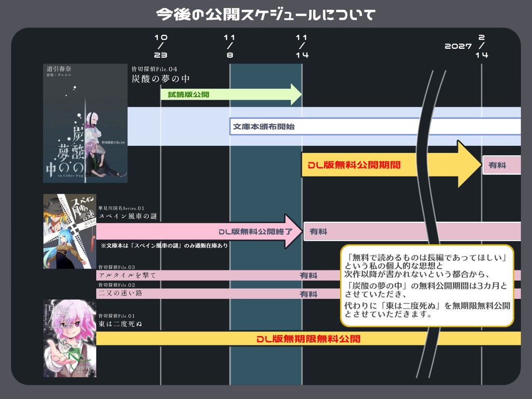This screenshot has width=532, height=399.
Task: Click the 東は二度死ぬ title text
Action: tap(120, 324)
